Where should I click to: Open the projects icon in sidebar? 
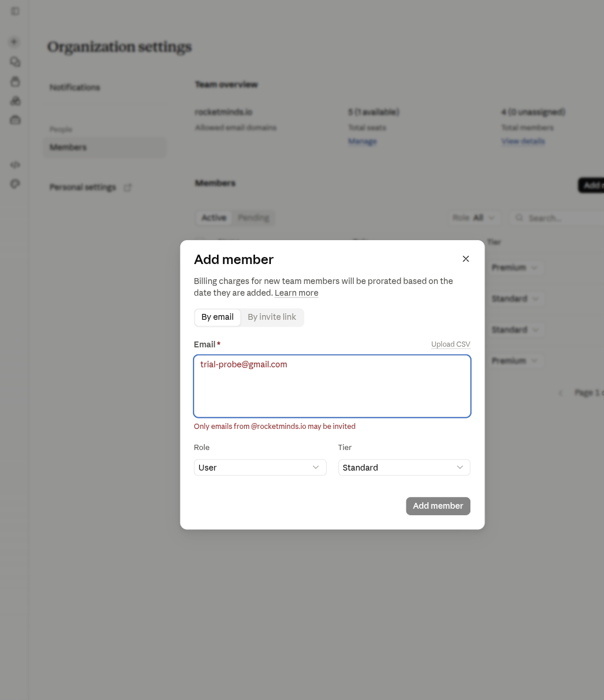point(15,81)
